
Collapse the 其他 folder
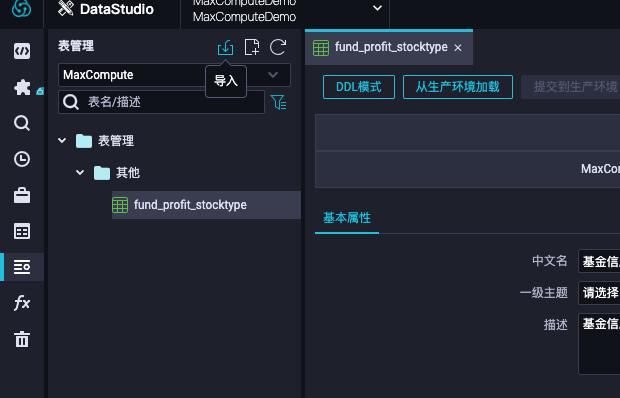click(80, 172)
